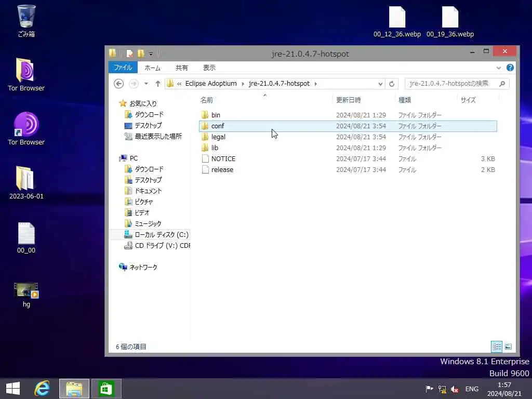Select the NOTICE file
This screenshot has height=399, width=532.
coord(348,158)
